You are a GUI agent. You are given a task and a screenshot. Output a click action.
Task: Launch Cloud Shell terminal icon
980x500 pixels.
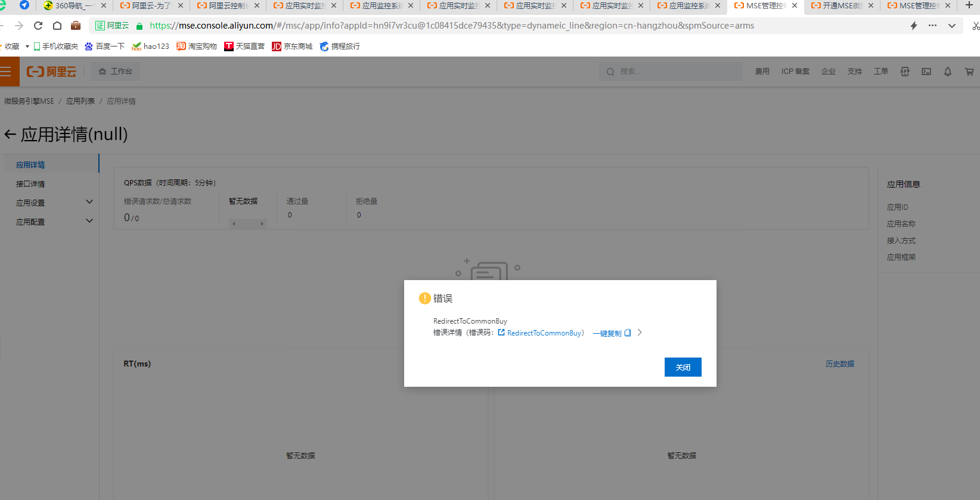coord(926,72)
